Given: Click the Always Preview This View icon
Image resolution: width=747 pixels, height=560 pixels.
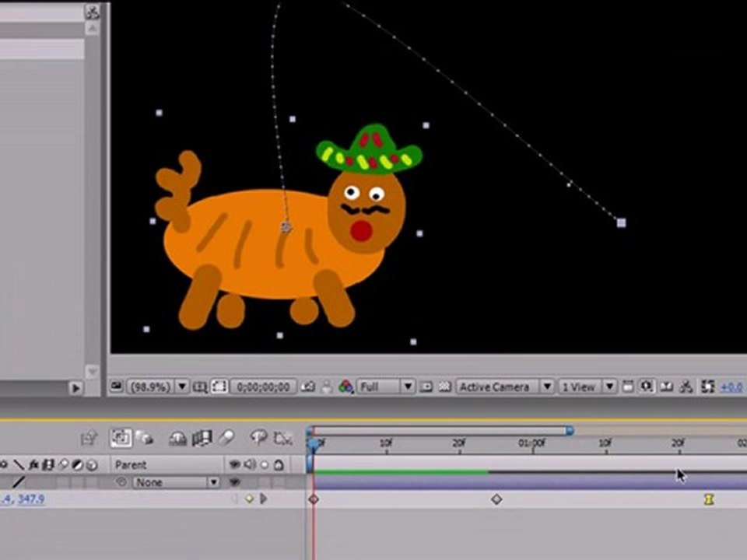Looking at the screenshot, I should pos(116,387).
